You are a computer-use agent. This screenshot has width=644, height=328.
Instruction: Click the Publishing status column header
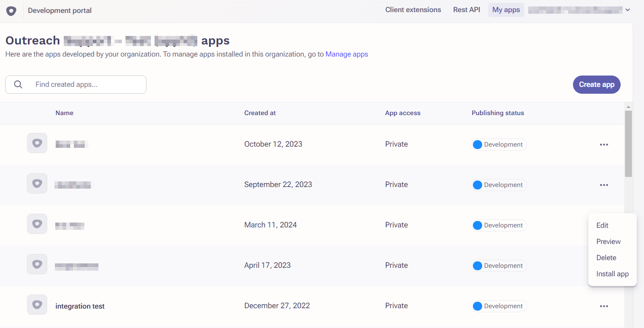498,113
